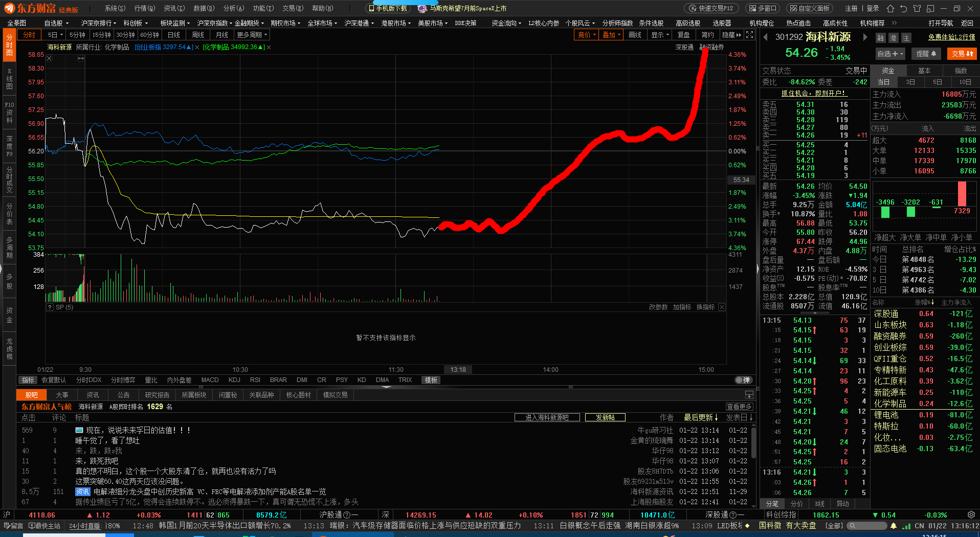The height and width of the screenshot is (537, 980).
Task: Click the orange 交易 trade button
Action: click(x=962, y=54)
